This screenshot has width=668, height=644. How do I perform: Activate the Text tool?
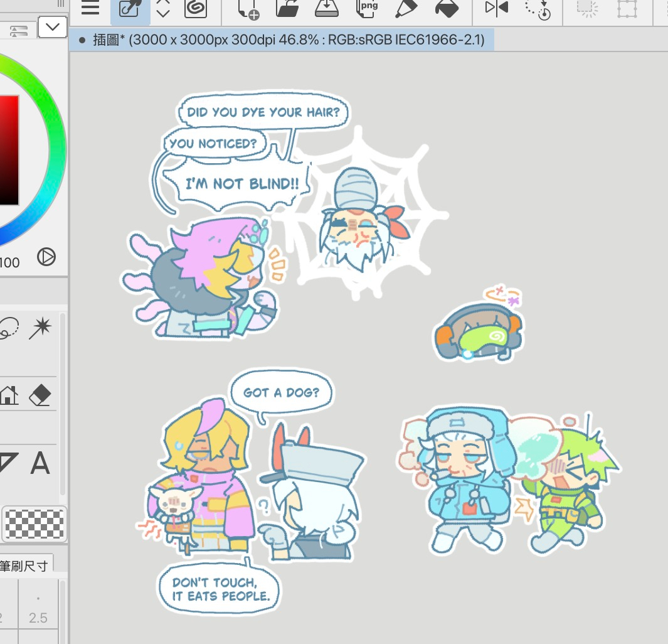coord(40,464)
